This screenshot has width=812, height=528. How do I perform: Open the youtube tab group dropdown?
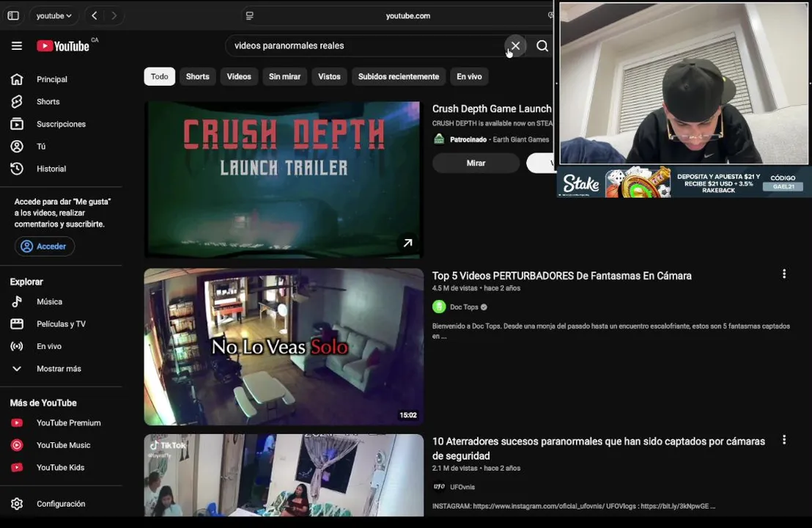click(x=53, y=15)
